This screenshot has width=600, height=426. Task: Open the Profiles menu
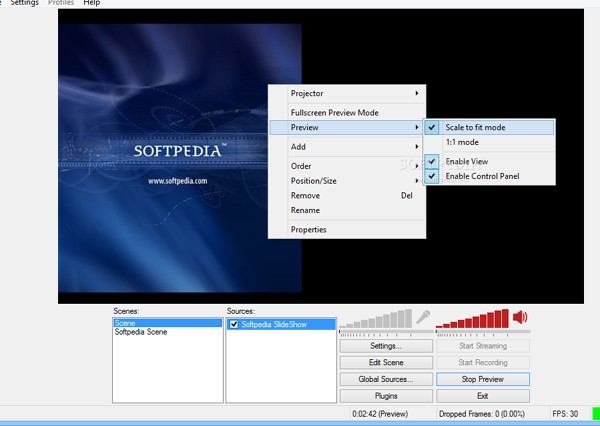(x=61, y=3)
